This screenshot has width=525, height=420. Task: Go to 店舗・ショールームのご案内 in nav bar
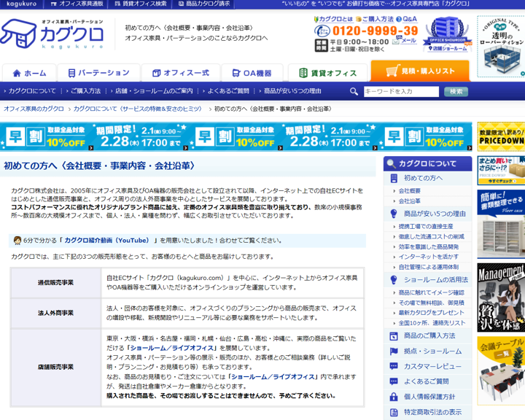[x=154, y=90]
